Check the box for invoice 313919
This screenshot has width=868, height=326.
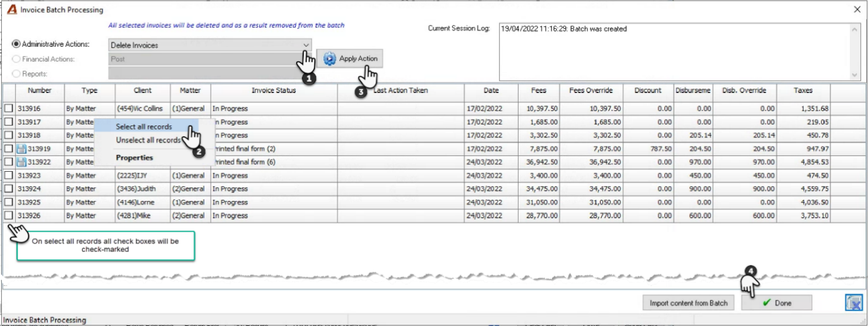9,149
